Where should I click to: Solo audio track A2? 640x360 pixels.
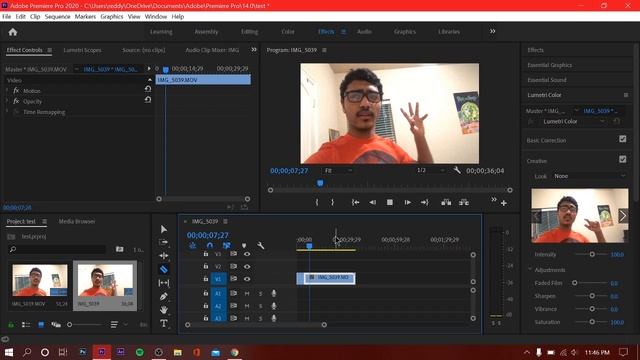(260, 306)
